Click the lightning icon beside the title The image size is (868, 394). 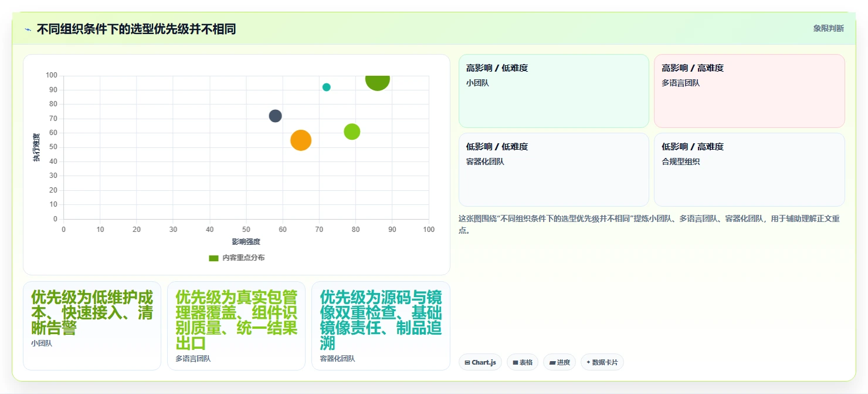28,29
